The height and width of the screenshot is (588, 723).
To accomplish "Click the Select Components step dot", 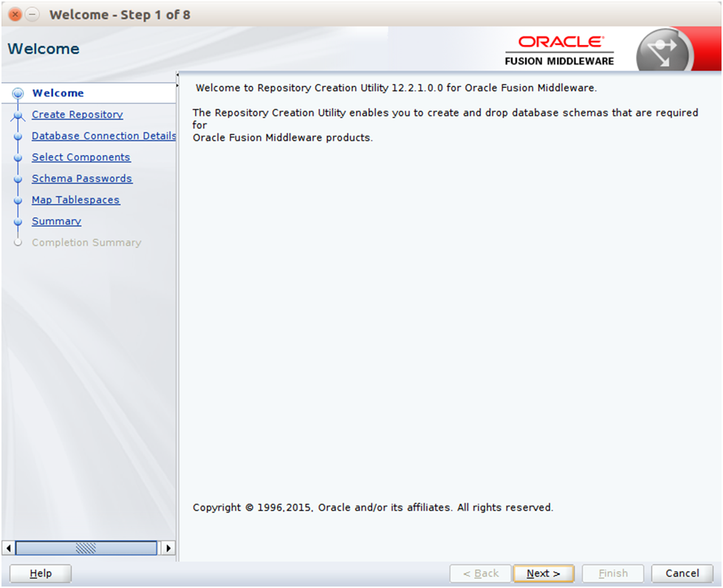I will click(x=18, y=158).
